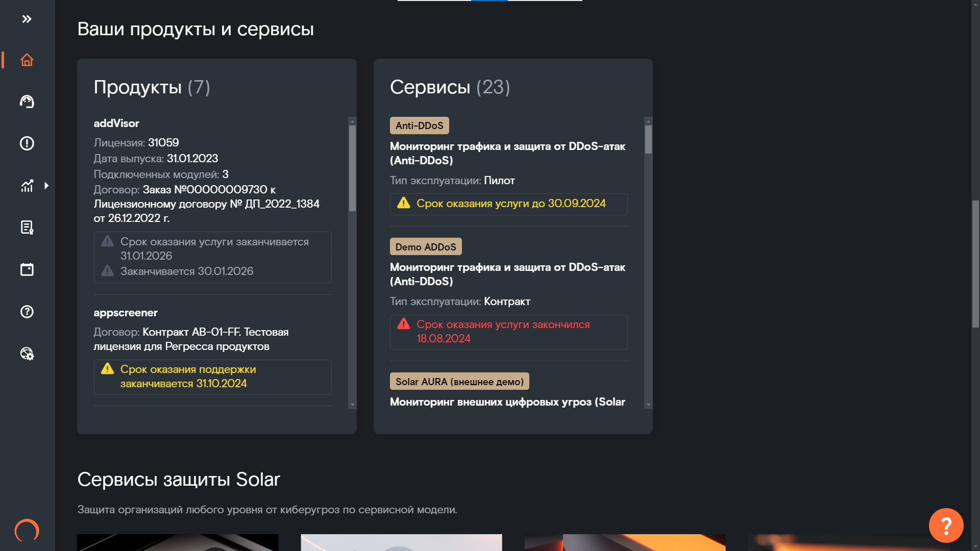Click the exclamation alert icon in sidebar
This screenshot has height=551, width=980.
point(27,143)
